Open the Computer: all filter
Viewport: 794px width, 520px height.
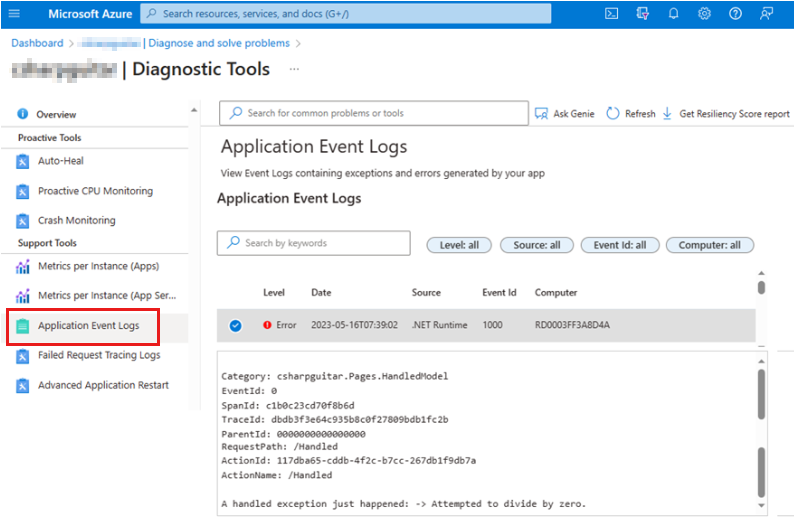(709, 245)
